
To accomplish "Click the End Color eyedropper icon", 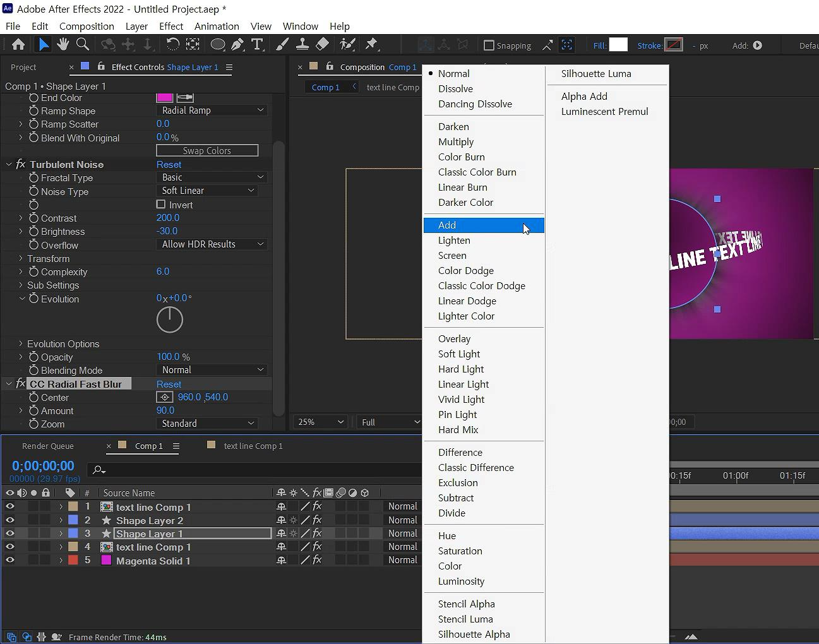I will coord(185,97).
